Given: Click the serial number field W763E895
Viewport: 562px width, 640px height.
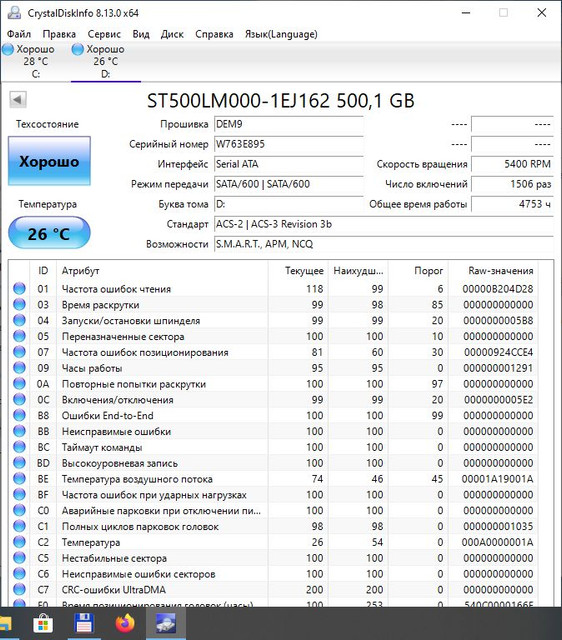Looking at the screenshot, I should (289, 144).
